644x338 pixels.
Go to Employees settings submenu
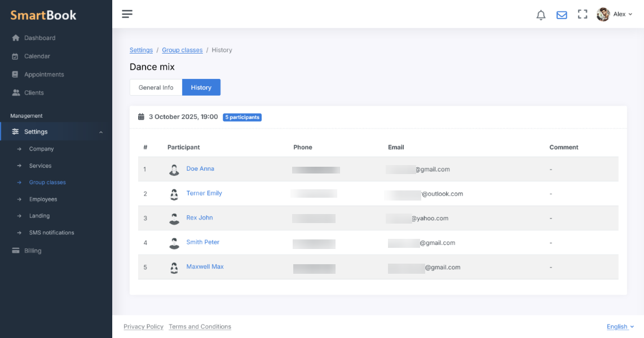43,199
